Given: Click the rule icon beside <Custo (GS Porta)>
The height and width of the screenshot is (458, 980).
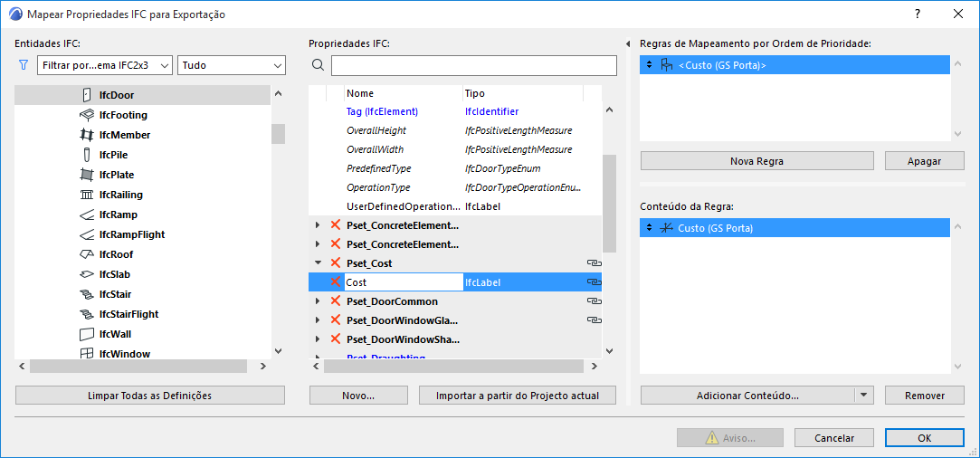Looking at the screenshot, I should 667,65.
